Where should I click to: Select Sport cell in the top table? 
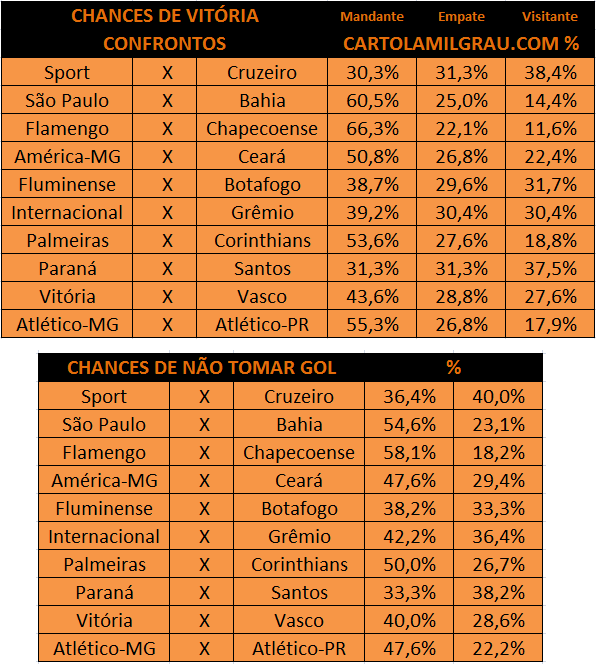[67, 72]
